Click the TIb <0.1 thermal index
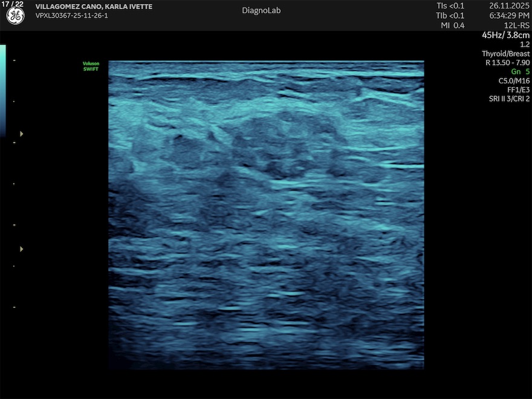532x399 pixels. click(450, 16)
